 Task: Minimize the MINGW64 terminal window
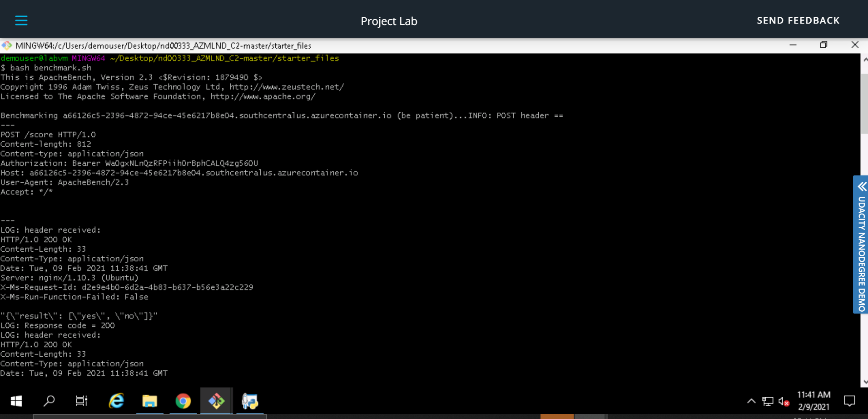pos(793,45)
